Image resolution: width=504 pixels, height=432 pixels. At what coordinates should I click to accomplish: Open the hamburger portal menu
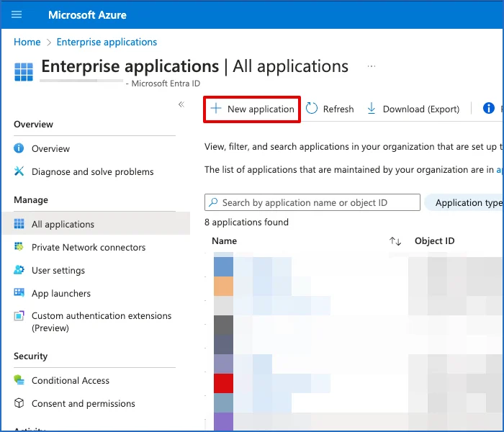pyautogui.click(x=17, y=14)
